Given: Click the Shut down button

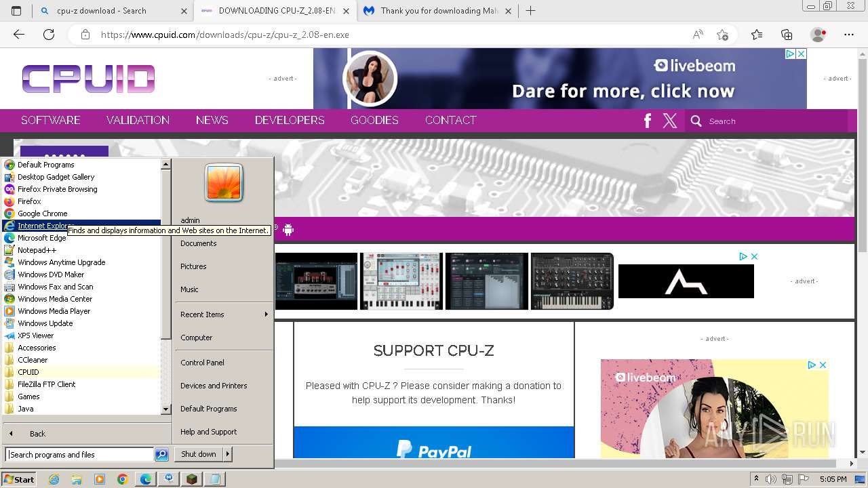Looking at the screenshot, I should click(x=199, y=454).
